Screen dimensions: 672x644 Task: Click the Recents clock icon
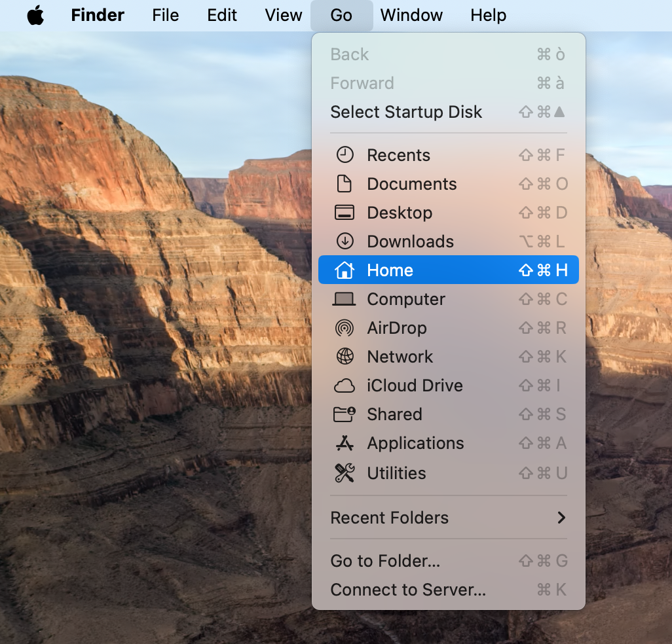[x=345, y=154]
